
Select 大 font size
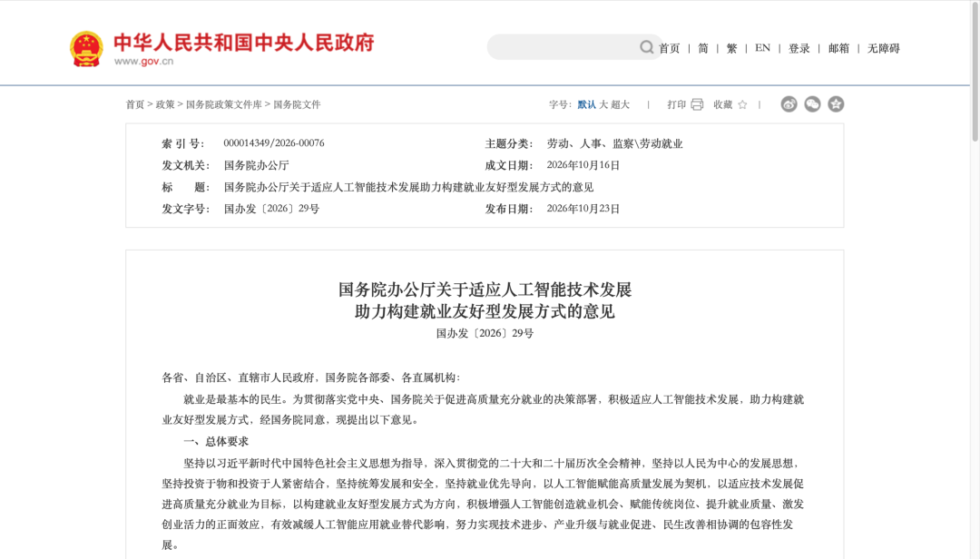(603, 104)
